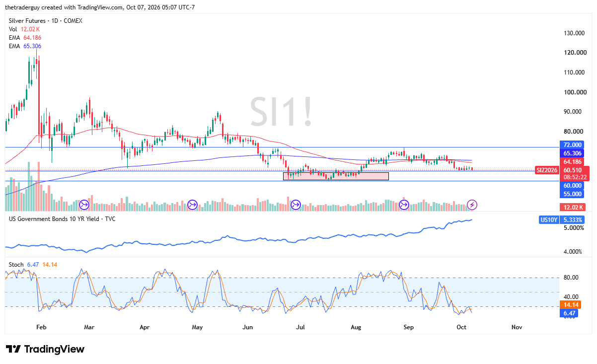Image resolution: width=597 pixels, height=364 pixels.
Task: Open the contract roll marker between Feb and Mar
Action: [84, 205]
